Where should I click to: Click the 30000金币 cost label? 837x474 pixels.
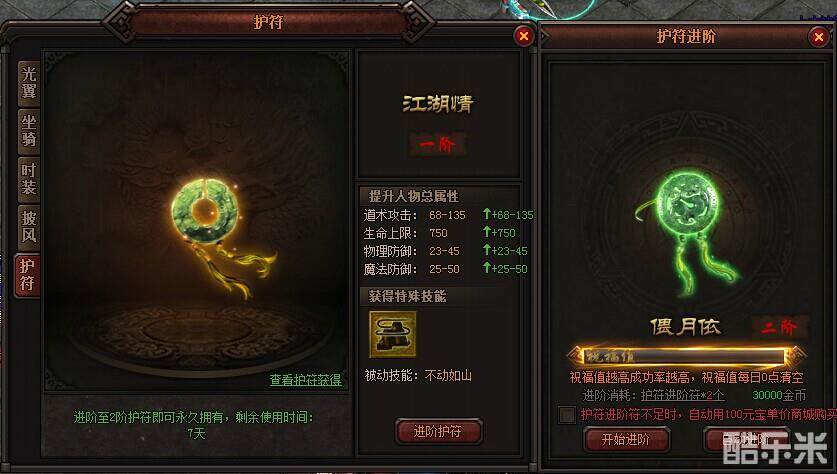[x=779, y=396]
